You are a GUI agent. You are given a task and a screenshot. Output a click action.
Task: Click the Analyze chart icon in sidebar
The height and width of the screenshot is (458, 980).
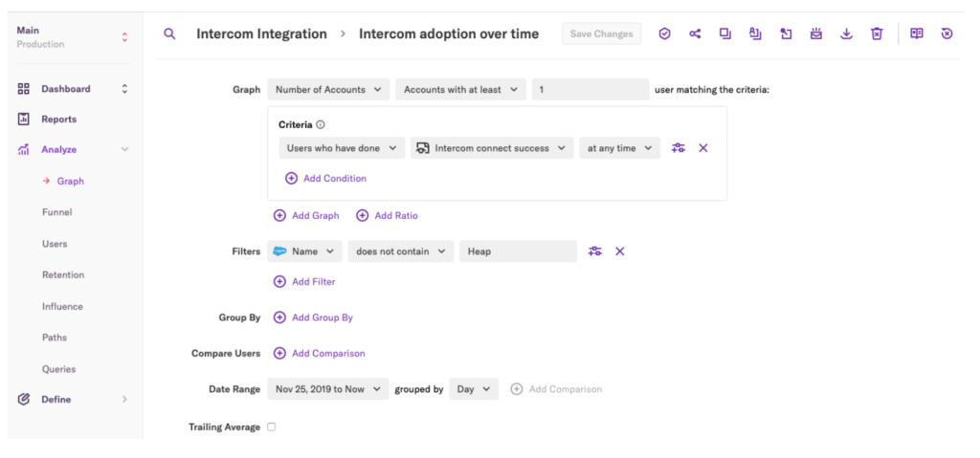coord(24,149)
